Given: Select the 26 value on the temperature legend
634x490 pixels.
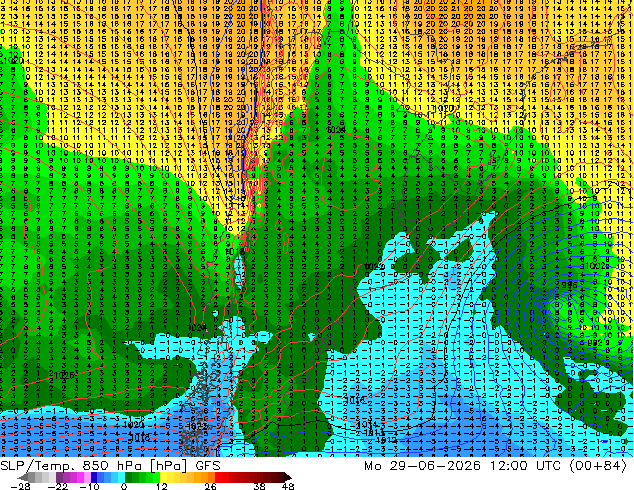Looking at the screenshot, I should (210, 486).
